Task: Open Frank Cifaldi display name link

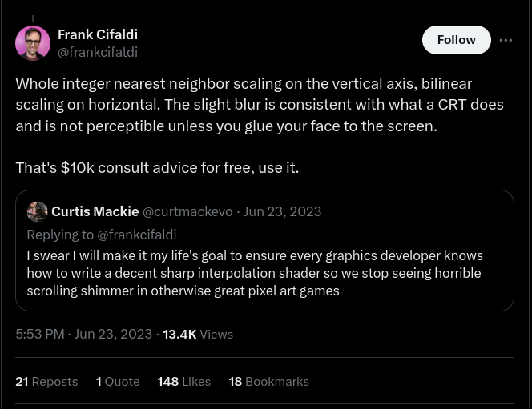Action: tap(98, 34)
